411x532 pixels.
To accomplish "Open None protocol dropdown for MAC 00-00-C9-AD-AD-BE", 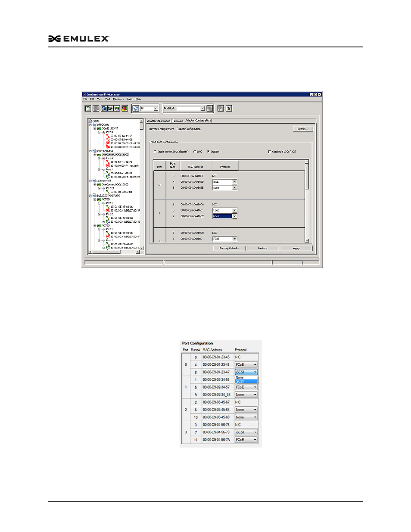I will (235, 188).
